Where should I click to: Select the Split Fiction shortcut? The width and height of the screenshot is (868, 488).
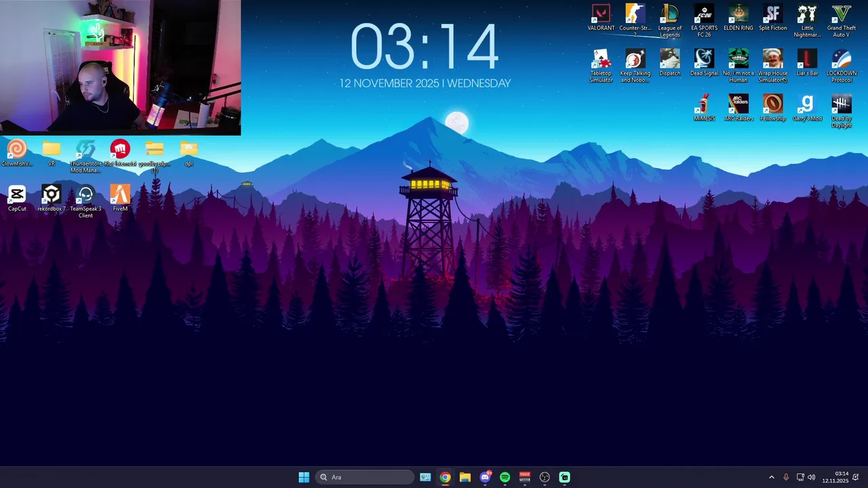[x=773, y=18]
